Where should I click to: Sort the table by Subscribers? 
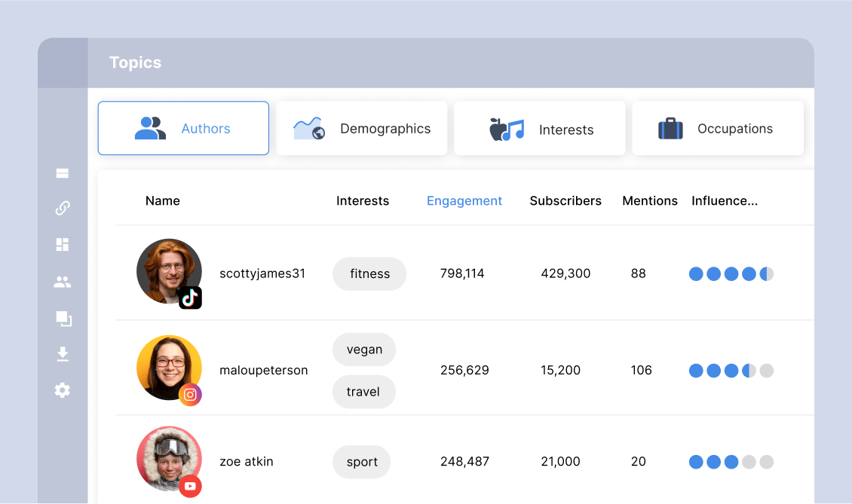tap(565, 200)
